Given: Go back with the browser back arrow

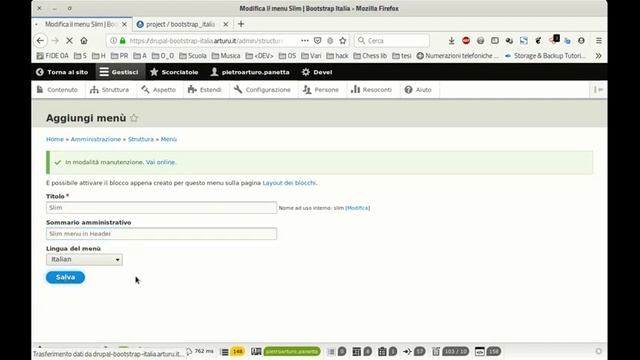Looking at the screenshot, I should (x=40, y=40).
